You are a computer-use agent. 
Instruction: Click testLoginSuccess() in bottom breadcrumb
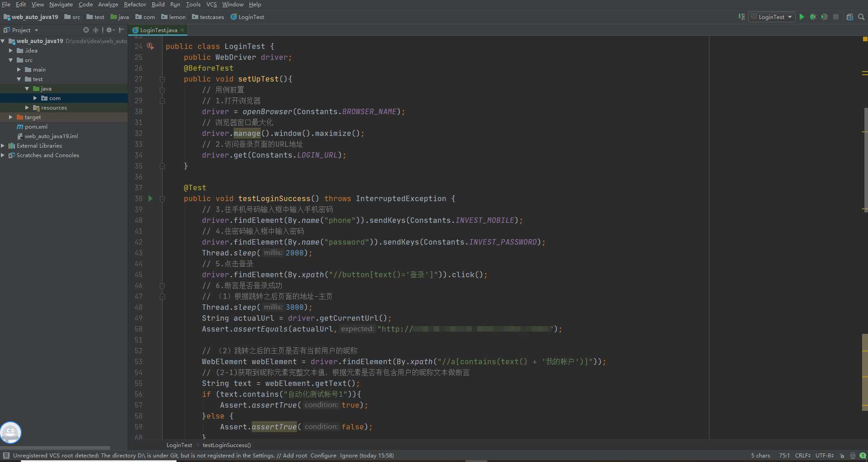tap(226, 445)
